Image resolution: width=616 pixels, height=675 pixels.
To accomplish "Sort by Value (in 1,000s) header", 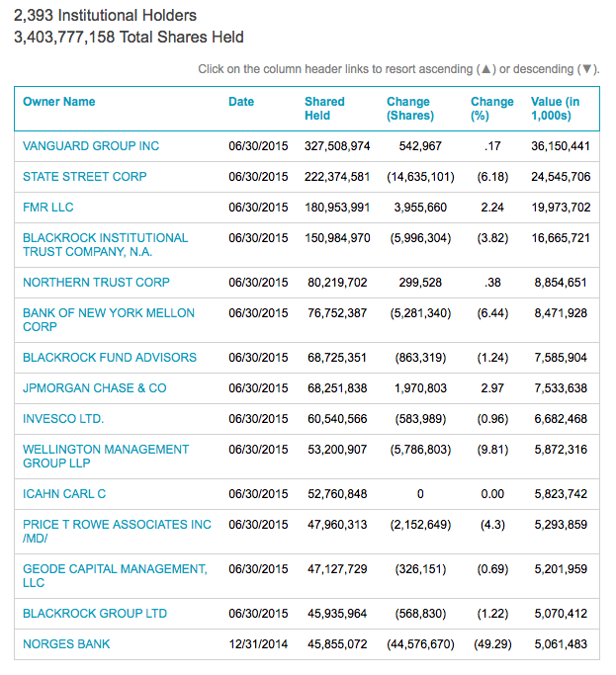I will (556, 109).
